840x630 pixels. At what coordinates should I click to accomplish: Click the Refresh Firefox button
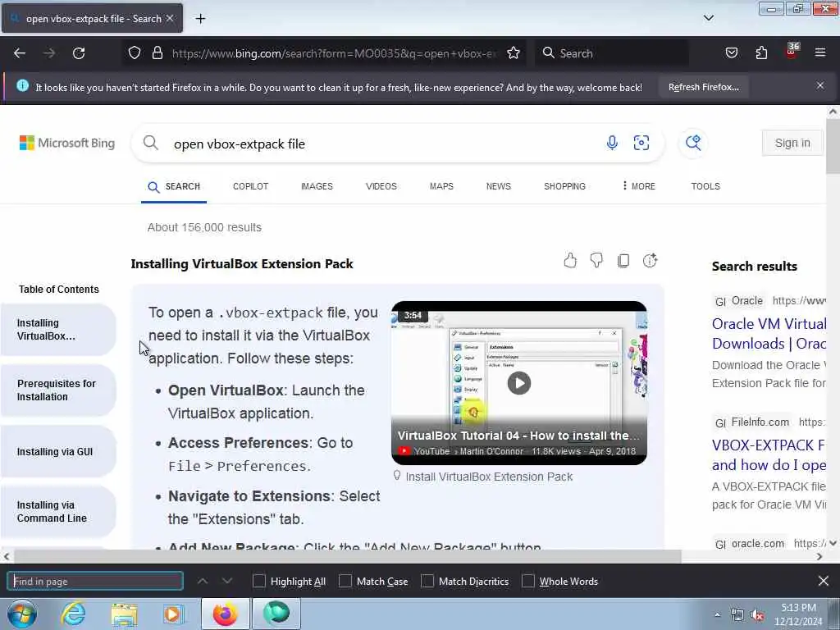pos(703,87)
